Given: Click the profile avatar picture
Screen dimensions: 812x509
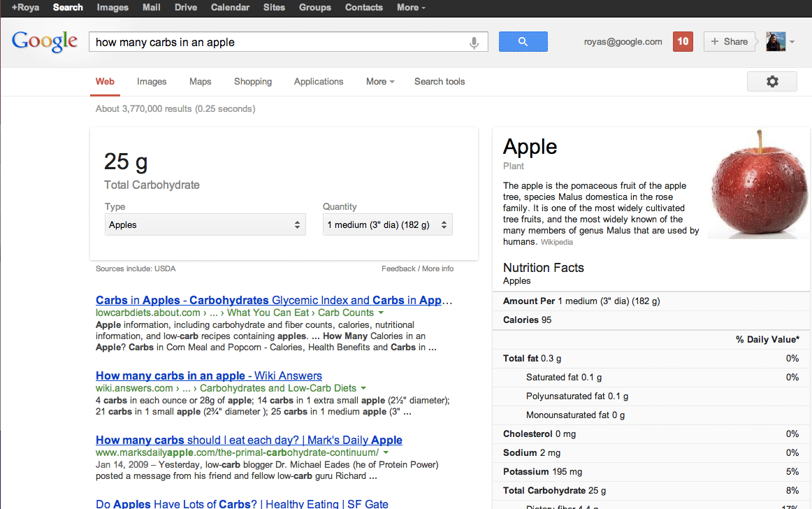Looking at the screenshot, I should click(776, 42).
